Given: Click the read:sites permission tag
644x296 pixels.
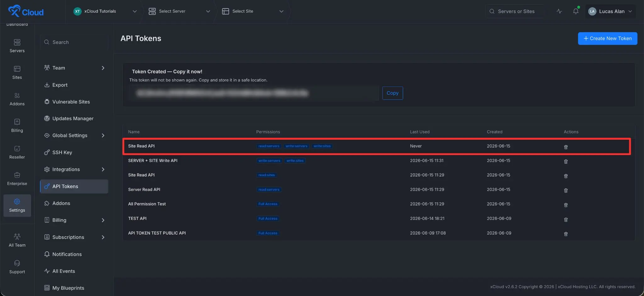Looking at the screenshot, I should pyautogui.click(x=266, y=175).
